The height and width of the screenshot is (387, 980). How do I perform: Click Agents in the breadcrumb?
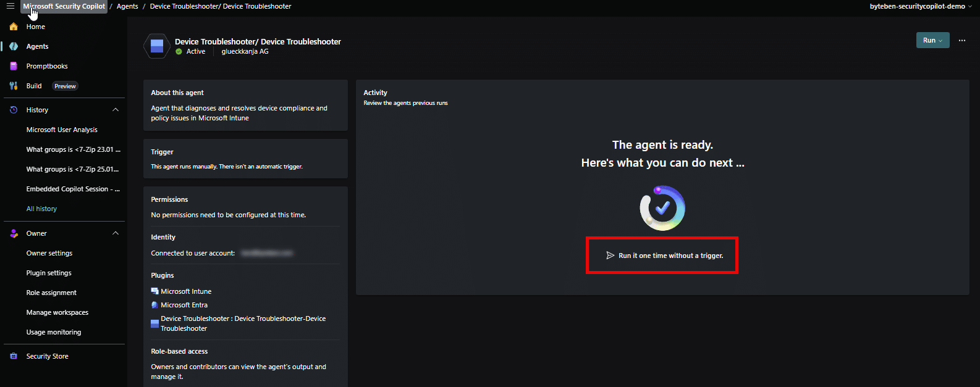pos(127,6)
